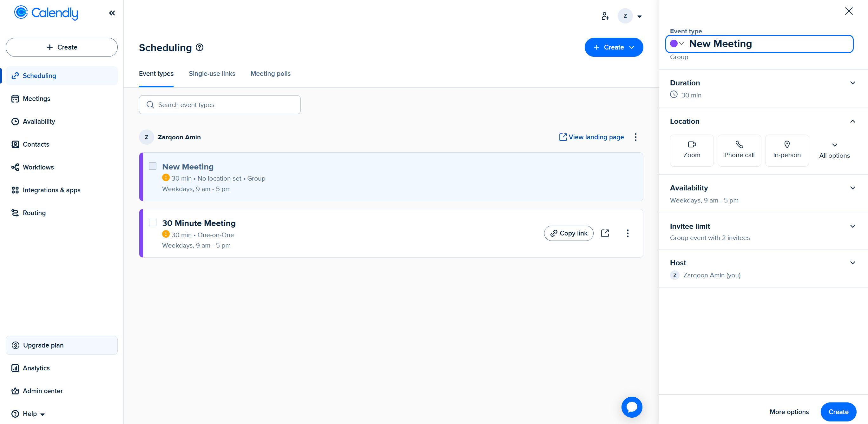The height and width of the screenshot is (424, 868).
Task: Expand the Duration section
Action: tap(763, 89)
